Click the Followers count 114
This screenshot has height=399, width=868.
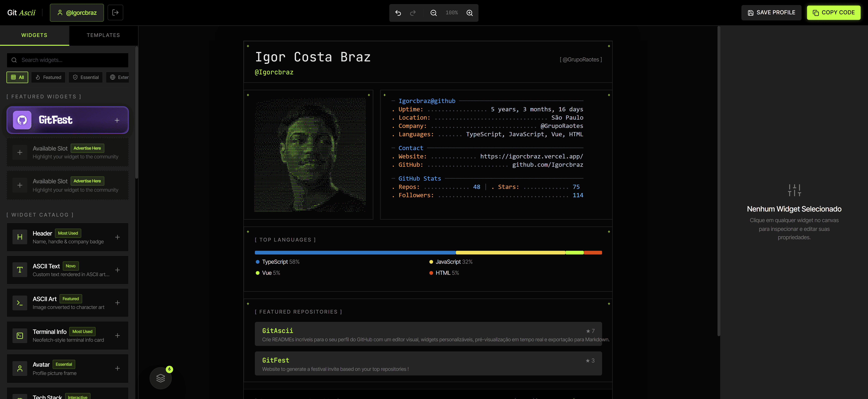[578, 195]
